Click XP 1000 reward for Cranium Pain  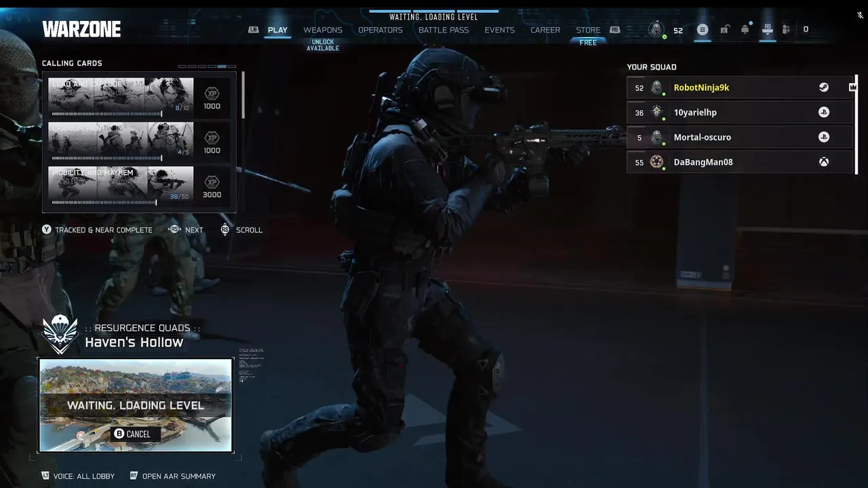pos(212,141)
